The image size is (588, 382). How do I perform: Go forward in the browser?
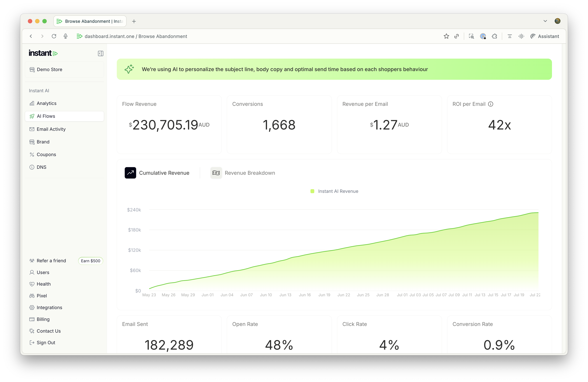click(42, 36)
